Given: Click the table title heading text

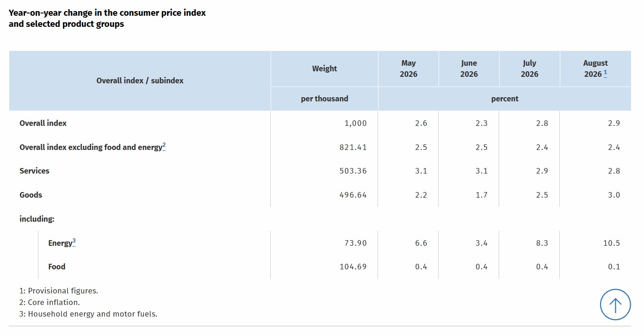Looking at the screenshot, I should click(x=107, y=19).
